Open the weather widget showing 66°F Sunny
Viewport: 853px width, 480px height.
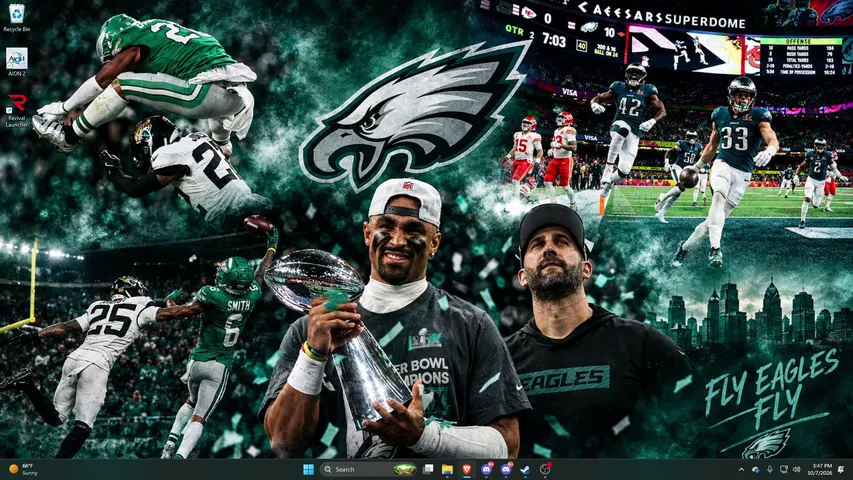pos(23,469)
